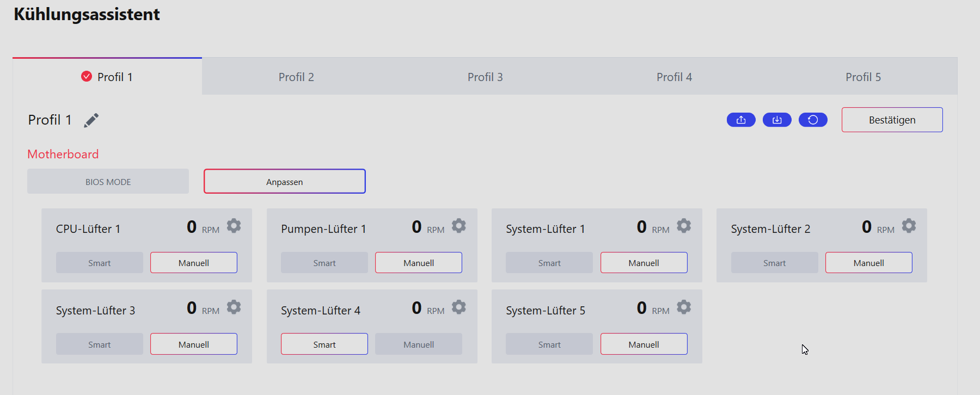980x395 pixels.
Task: Open Pumpen-Lüfter 1 gear settings
Action: tap(459, 226)
